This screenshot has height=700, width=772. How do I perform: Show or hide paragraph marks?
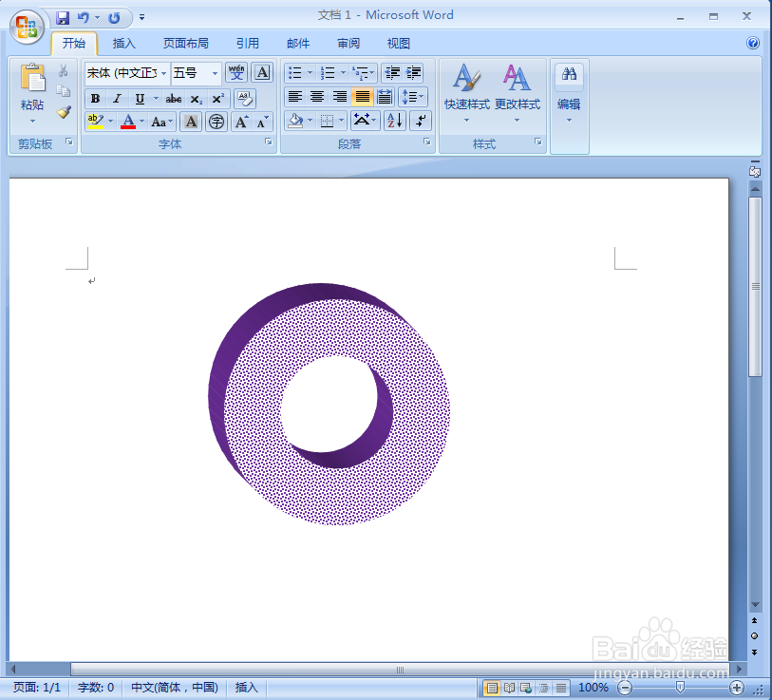click(x=421, y=121)
